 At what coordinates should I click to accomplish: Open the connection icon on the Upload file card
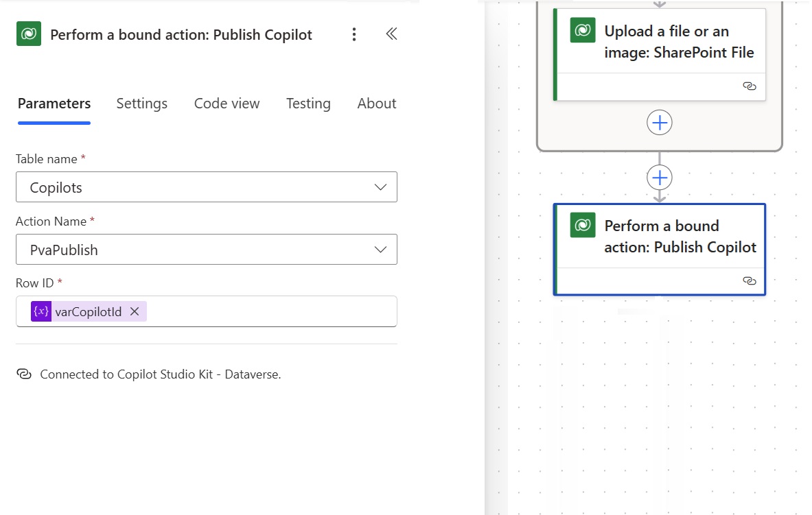[749, 87]
